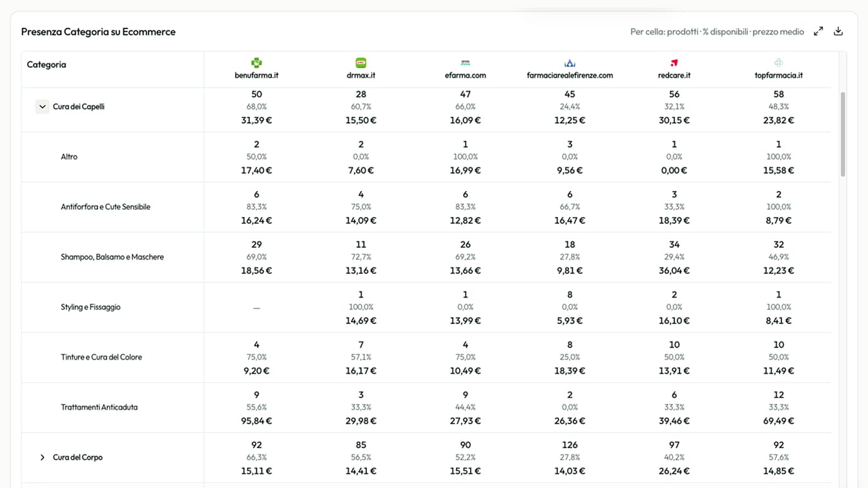Click the empty dash cell in Styling row
The height and width of the screenshot is (488, 868).
256,308
